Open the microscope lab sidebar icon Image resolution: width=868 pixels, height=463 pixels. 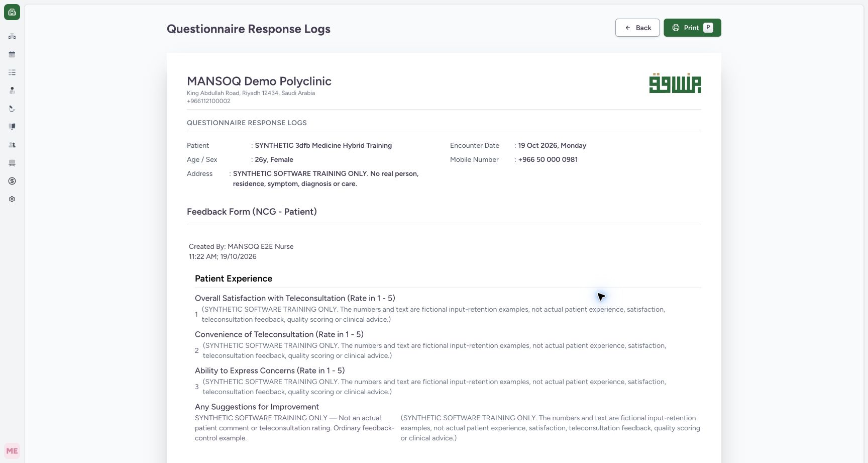(x=12, y=109)
